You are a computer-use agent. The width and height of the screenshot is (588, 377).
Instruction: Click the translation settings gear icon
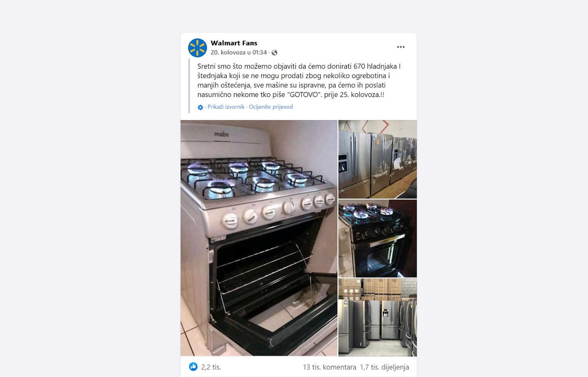[200, 107]
